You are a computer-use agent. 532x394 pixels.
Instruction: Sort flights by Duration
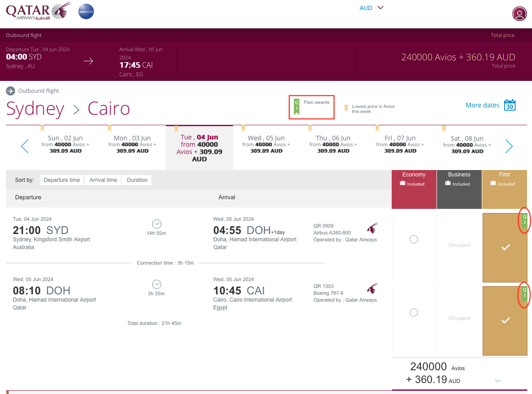[x=136, y=180]
